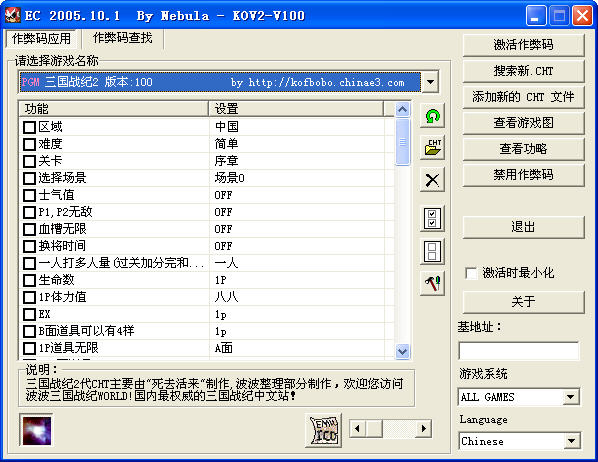Viewport: 598px width, 462px height.
Task: Click the 搜索新.CHT button
Action: coord(523,71)
